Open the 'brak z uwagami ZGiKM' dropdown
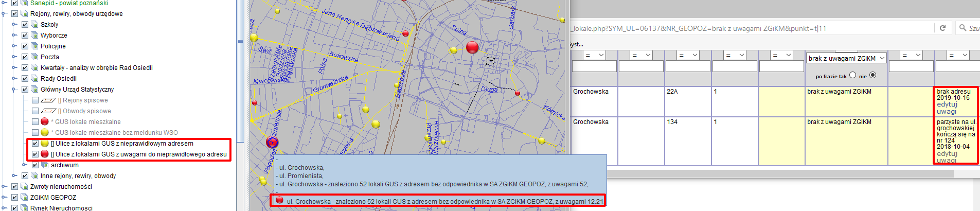 point(846,58)
